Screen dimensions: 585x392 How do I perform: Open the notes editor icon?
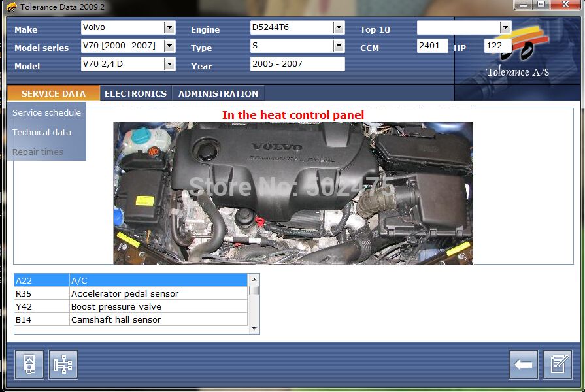[x=558, y=365]
